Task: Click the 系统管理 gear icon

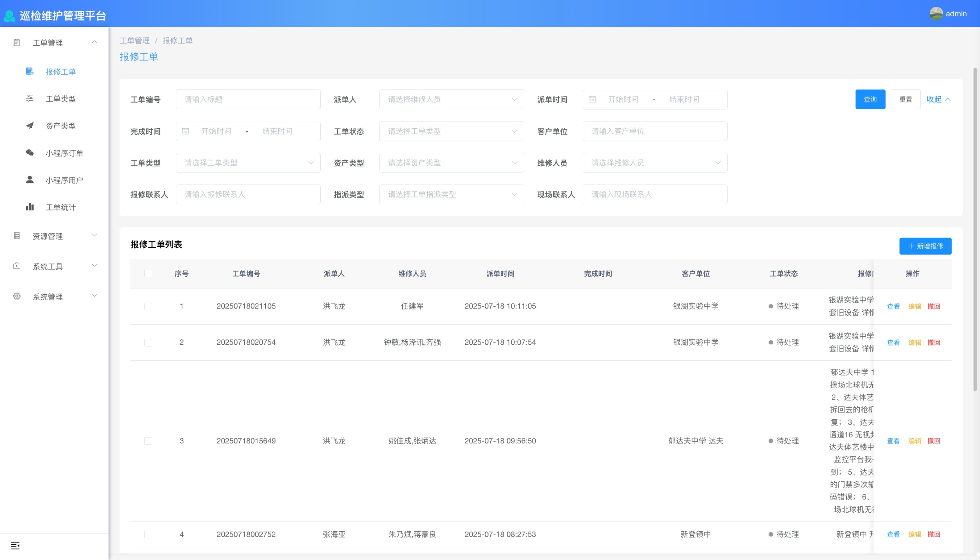Action: pos(16,296)
